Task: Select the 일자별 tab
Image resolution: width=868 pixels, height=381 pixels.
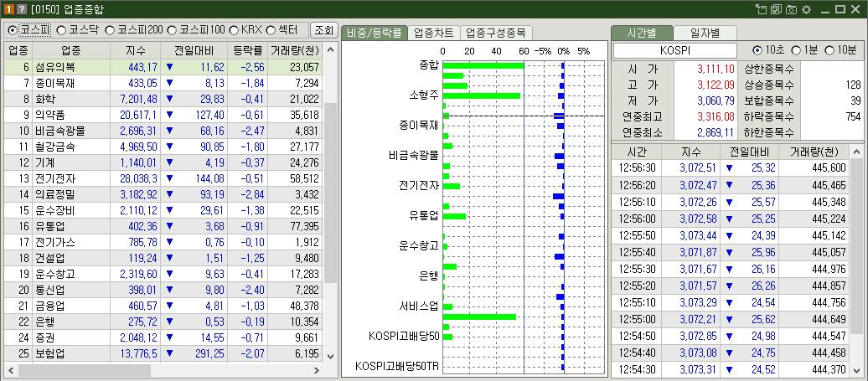Action: pyautogui.click(x=705, y=33)
